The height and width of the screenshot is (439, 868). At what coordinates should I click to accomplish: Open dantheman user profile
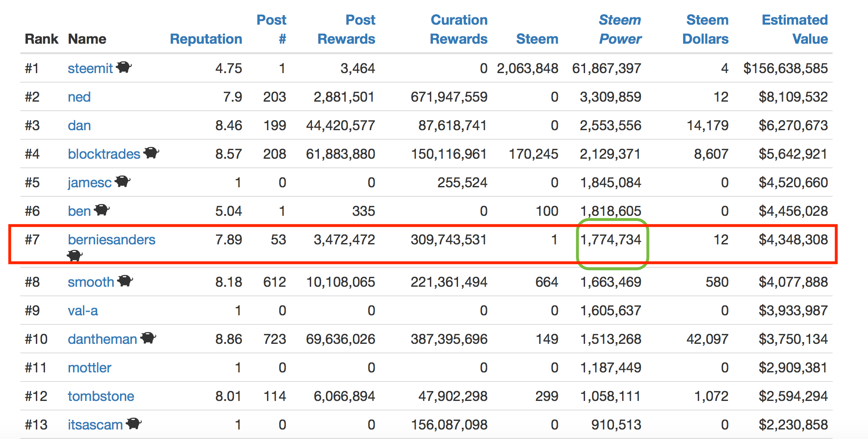coord(102,339)
